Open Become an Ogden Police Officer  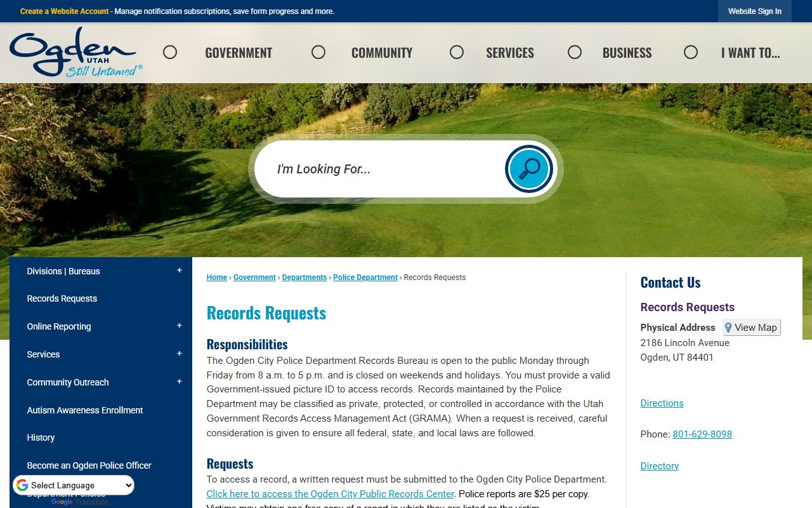coord(89,465)
